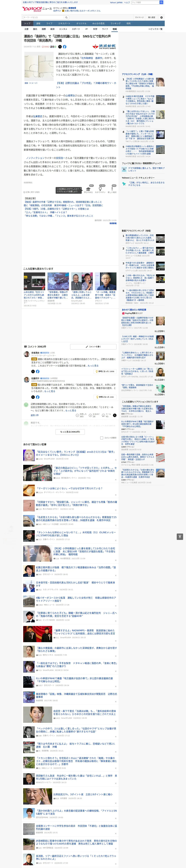
Task: Open 佐藤丙午's profile avatar
Action: [26, 380]
